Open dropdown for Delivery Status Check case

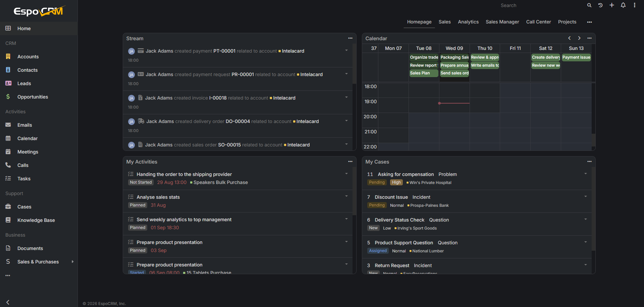586,220
